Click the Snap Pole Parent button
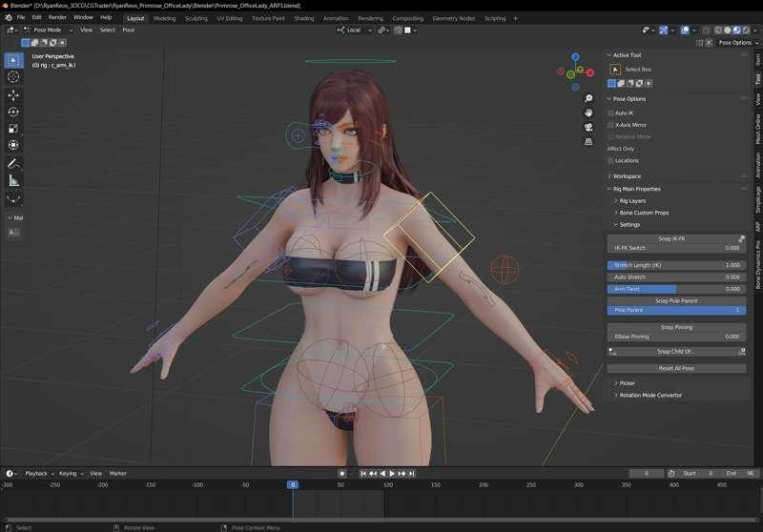This screenshot has width=763, height=532. pos(676,301)
